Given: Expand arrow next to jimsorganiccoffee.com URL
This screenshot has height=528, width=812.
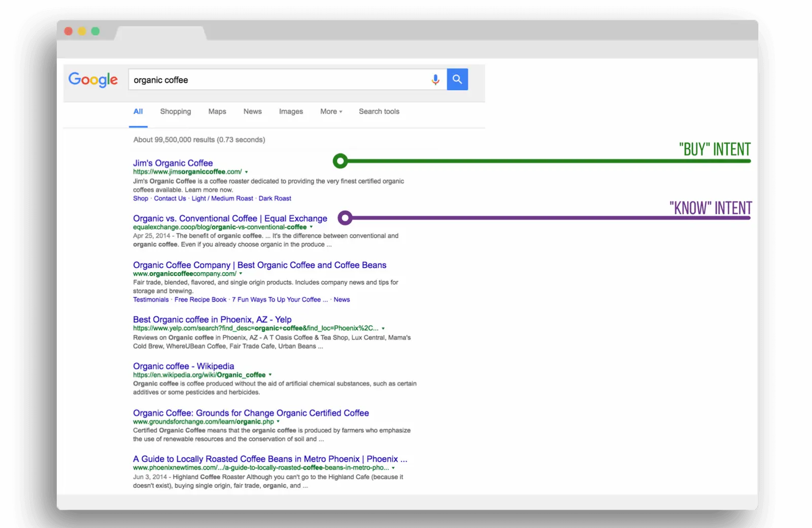Looking at the screenshot, I should [x=246, y=172].
